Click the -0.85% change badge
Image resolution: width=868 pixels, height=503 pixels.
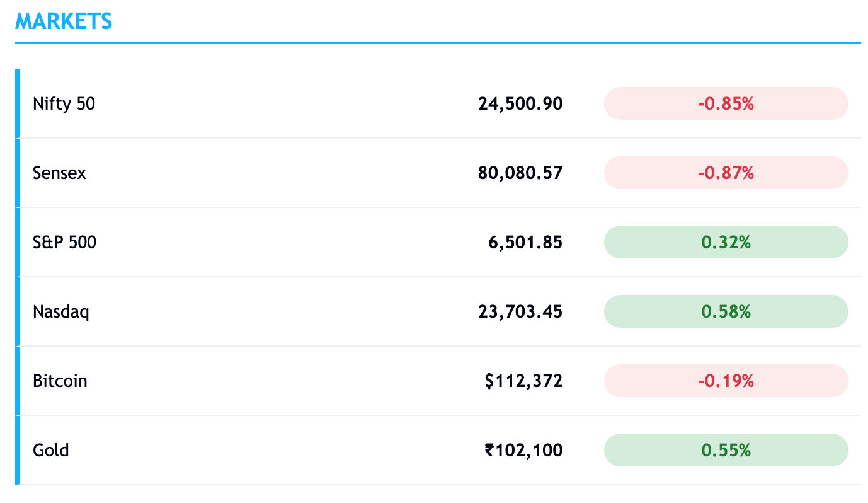726,103
